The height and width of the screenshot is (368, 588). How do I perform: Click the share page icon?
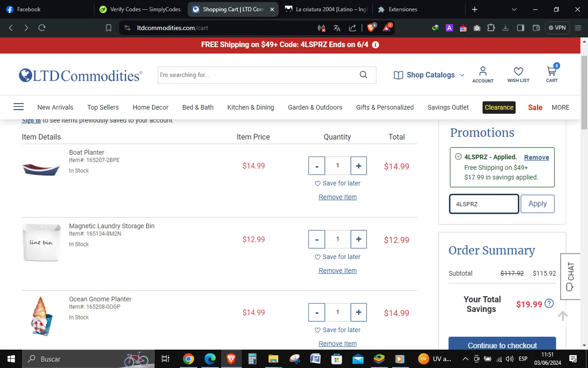(352, 28)
